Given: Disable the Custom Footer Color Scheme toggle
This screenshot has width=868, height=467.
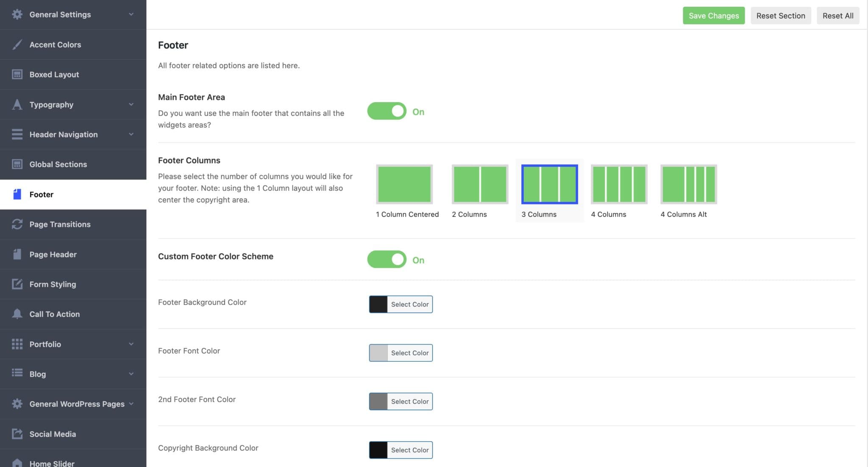Looking at the screenshot, I should click(x=387, y=259).
